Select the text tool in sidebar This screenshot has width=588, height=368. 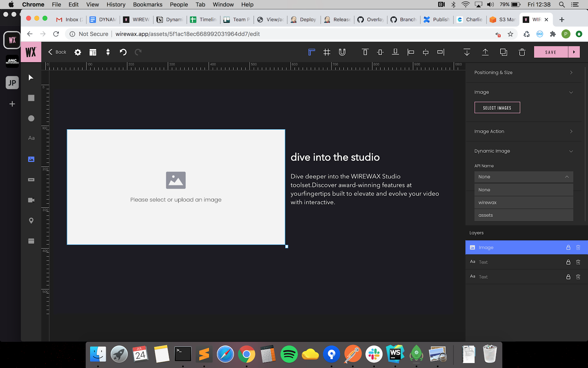click(x=31, y=138)
